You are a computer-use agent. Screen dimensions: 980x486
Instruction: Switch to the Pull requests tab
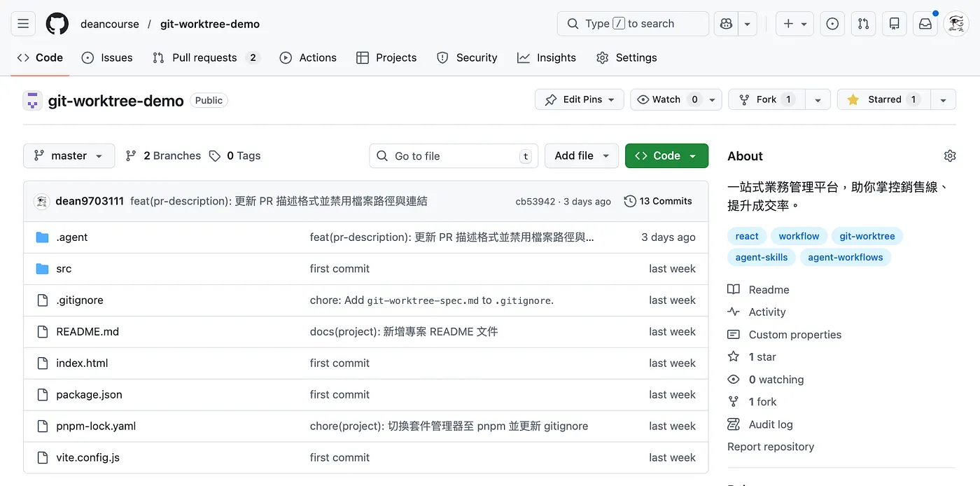coord(206,57)
